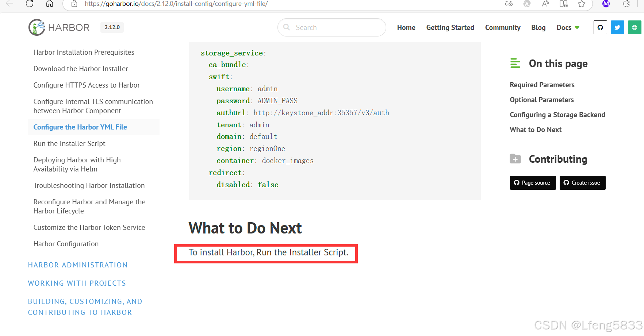View site info lock icon in address bar

coord(74,4)
